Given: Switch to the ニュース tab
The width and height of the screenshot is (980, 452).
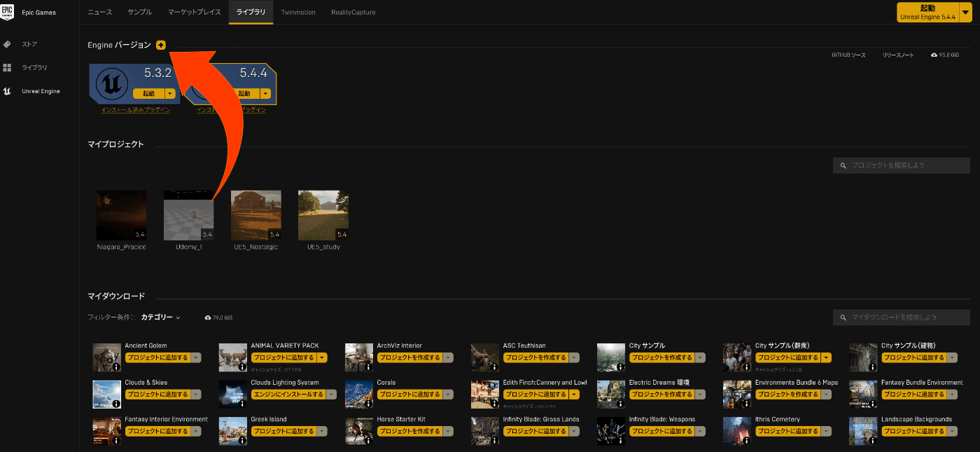Looking at the screenshot, I should point(100,13).
